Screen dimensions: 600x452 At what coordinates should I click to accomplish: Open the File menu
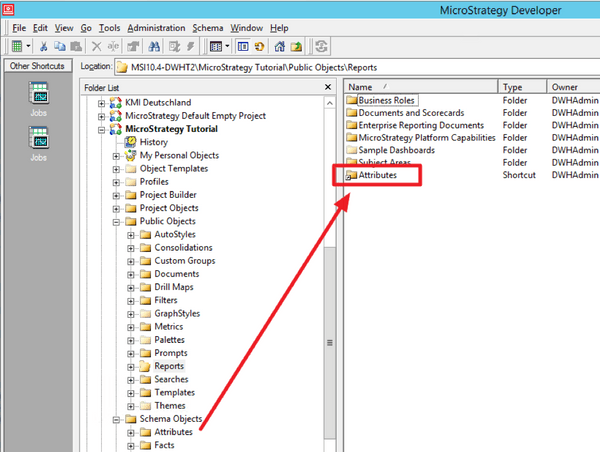click(19, 28)
